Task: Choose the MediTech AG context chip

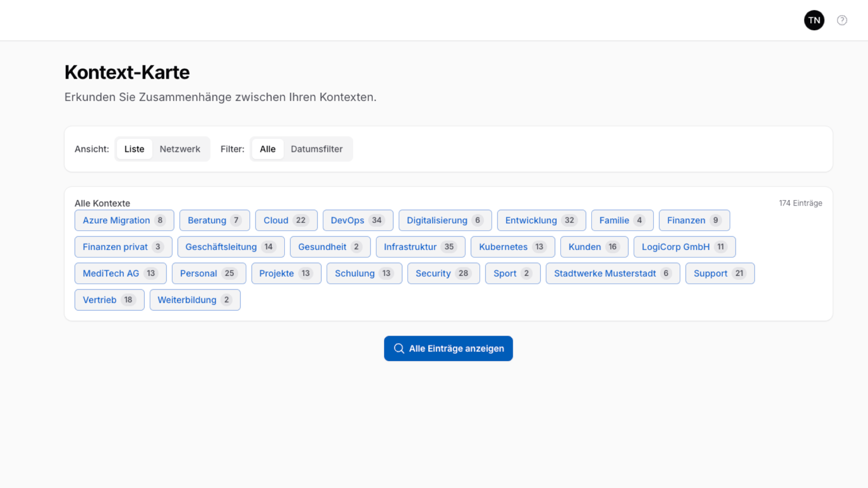Action: tap(120, 274)
